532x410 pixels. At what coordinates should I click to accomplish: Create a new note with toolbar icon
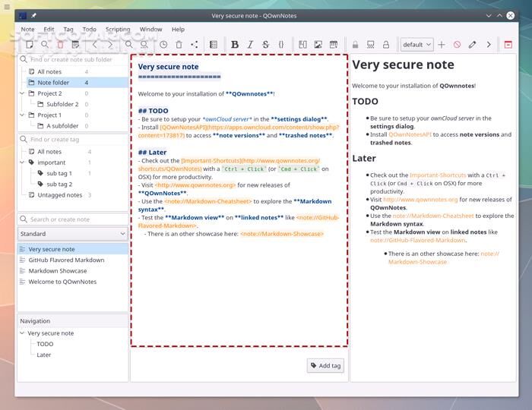[x=30, y=44]
